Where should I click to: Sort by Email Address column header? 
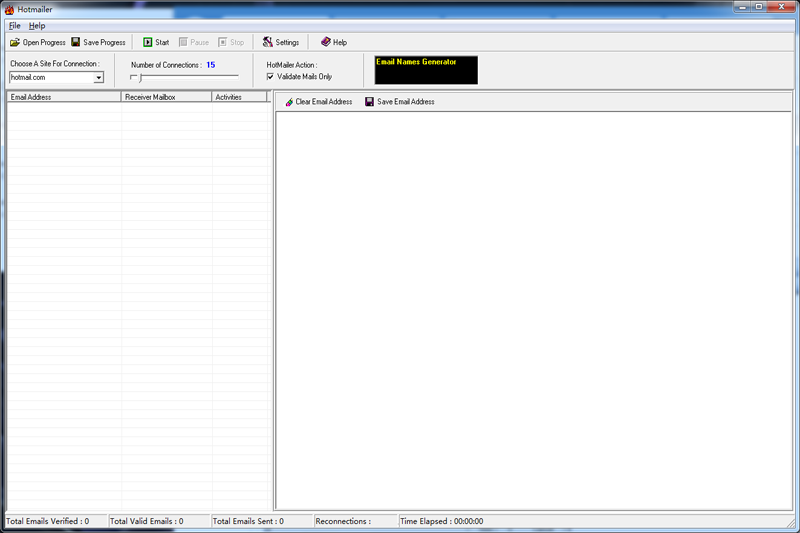coord(64,97)
